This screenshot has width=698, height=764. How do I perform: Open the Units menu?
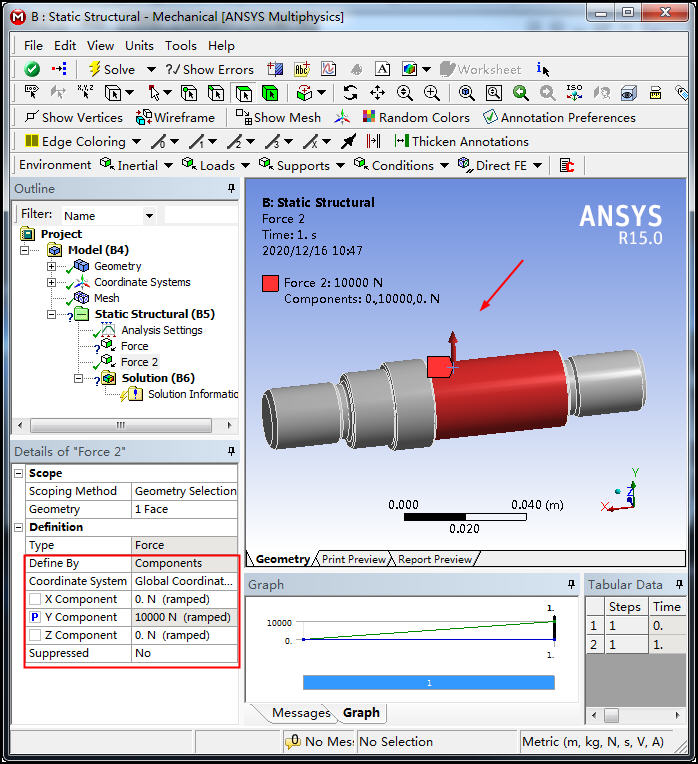coord(139,45)
